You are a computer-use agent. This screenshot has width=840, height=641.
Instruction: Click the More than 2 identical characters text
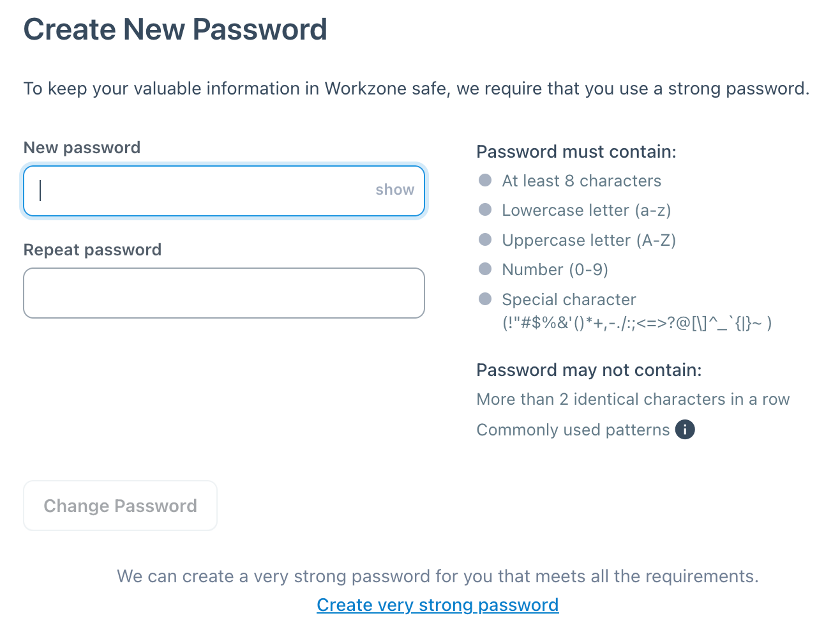[633, 399]
